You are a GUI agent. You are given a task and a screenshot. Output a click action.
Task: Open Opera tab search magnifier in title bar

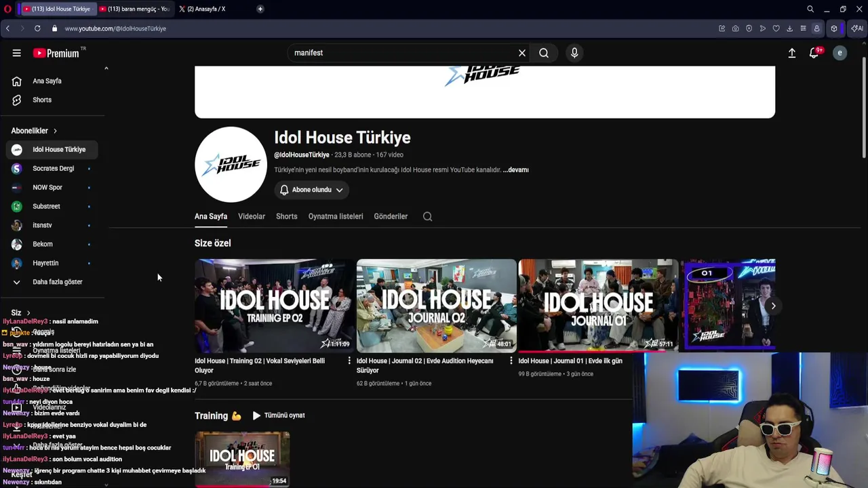point(810,9)
